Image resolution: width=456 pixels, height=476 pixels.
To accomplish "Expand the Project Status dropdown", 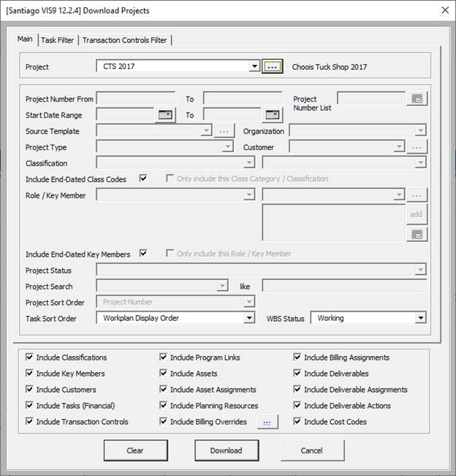I will (x=420, y=270).
